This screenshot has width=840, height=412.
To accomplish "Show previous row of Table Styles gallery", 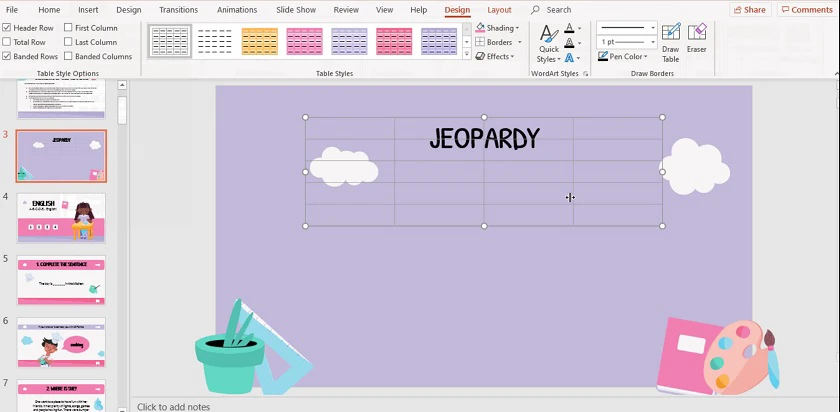I will click(x=467, y=28).
